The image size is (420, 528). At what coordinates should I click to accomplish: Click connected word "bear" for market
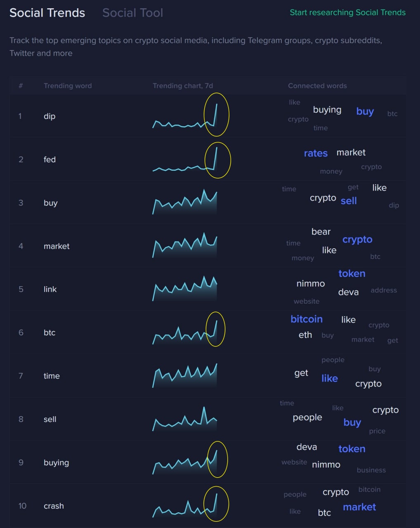[321, 232]
